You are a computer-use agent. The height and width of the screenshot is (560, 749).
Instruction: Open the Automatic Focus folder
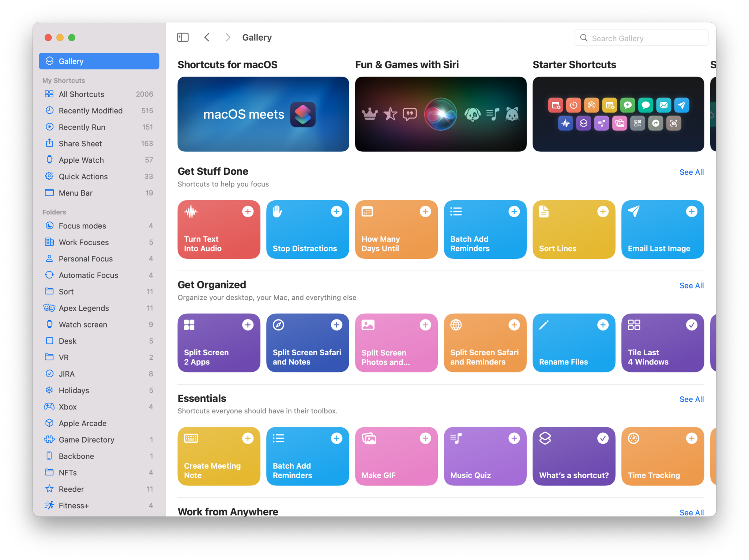click(99, 275)
